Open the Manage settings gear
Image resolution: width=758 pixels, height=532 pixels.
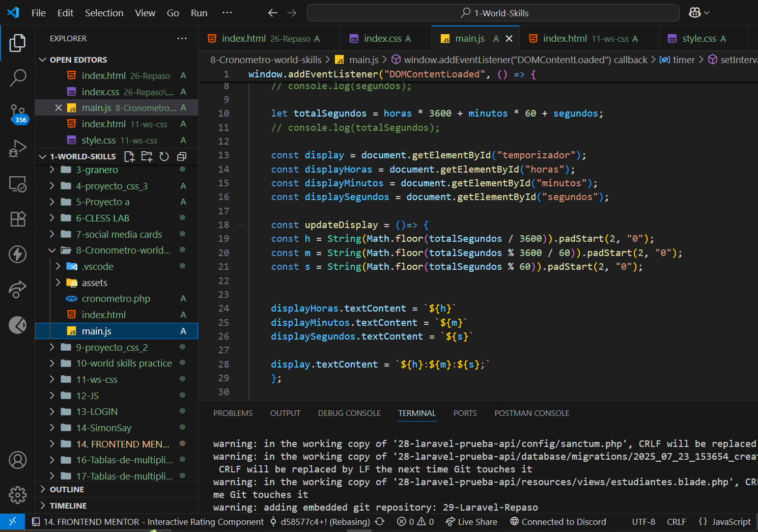pyautogui.click(x=18, y=494)
